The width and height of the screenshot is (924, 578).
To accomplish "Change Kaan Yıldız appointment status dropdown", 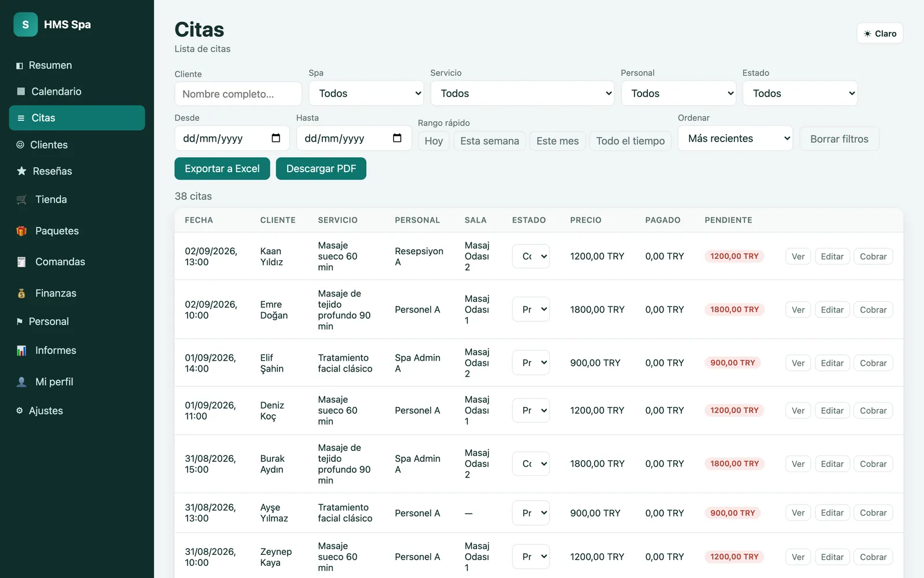I will point(531,256).
